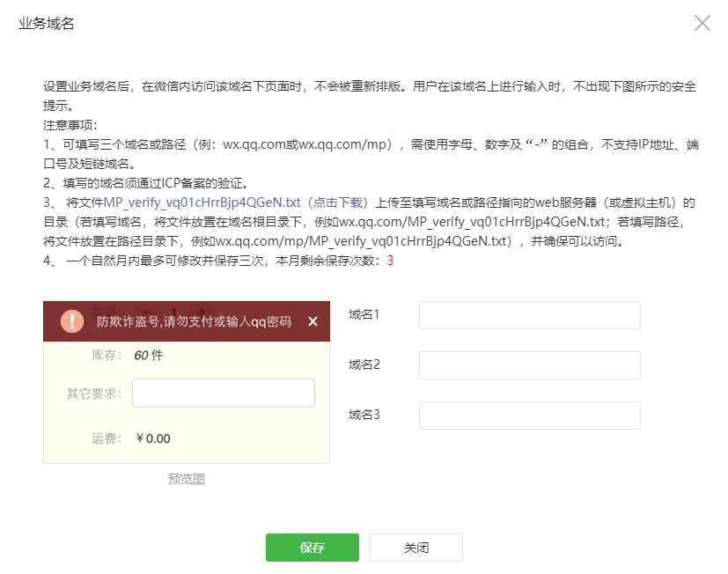Close the 业务域名 dialog with the top X
728x574 pixels.
pyautogui.click(x=702, y=23)
